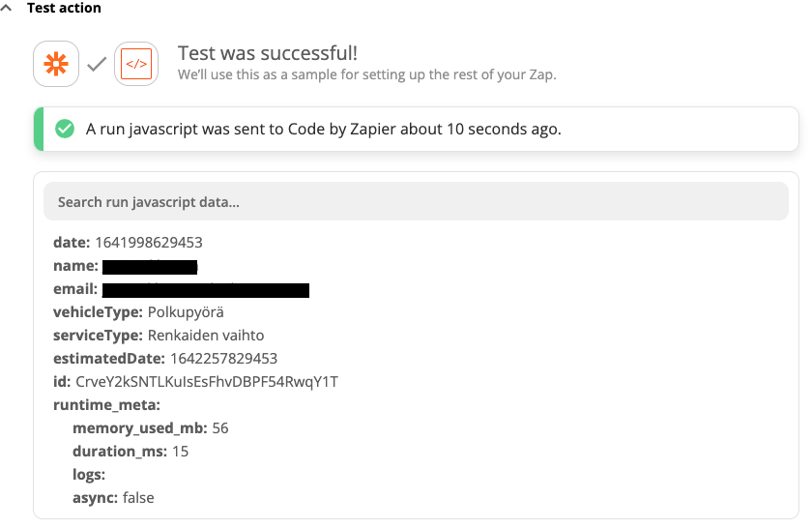The height and width of the screenshot is (528, 812).
Task: Click the redacted email value
Action: point(206,290)
